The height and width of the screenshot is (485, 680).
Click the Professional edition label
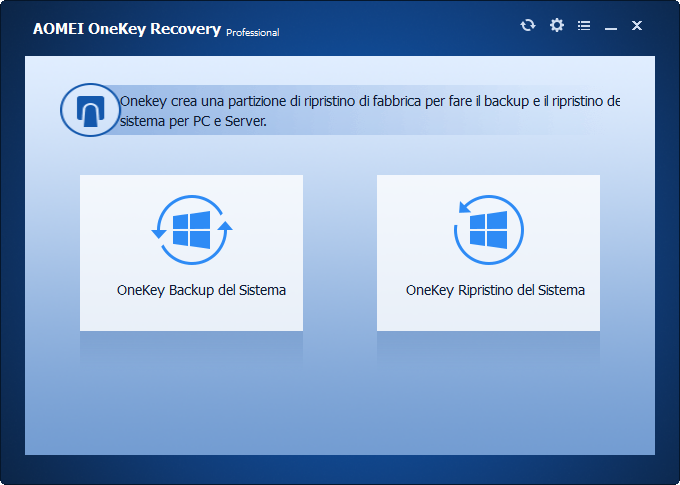point(253,33)
